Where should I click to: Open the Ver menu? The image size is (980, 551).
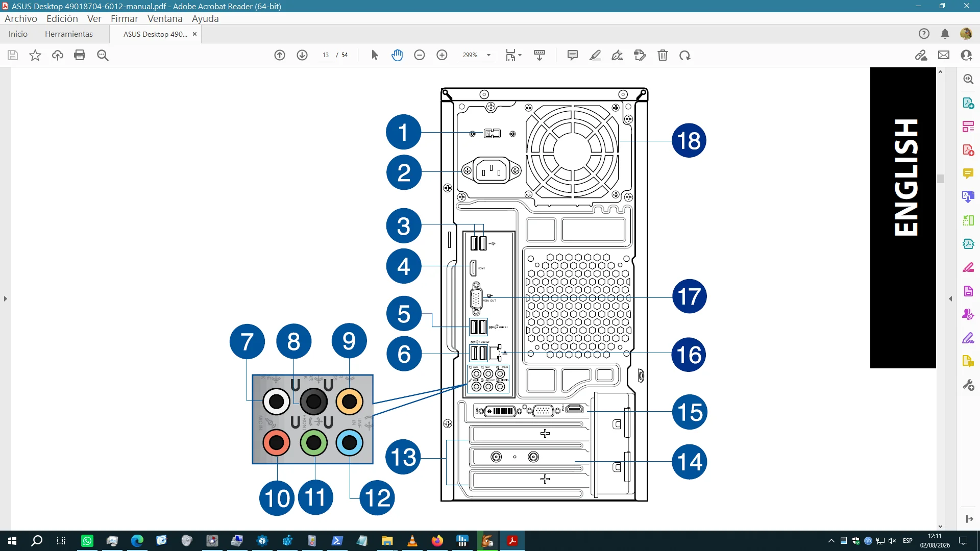coord(94,18)
